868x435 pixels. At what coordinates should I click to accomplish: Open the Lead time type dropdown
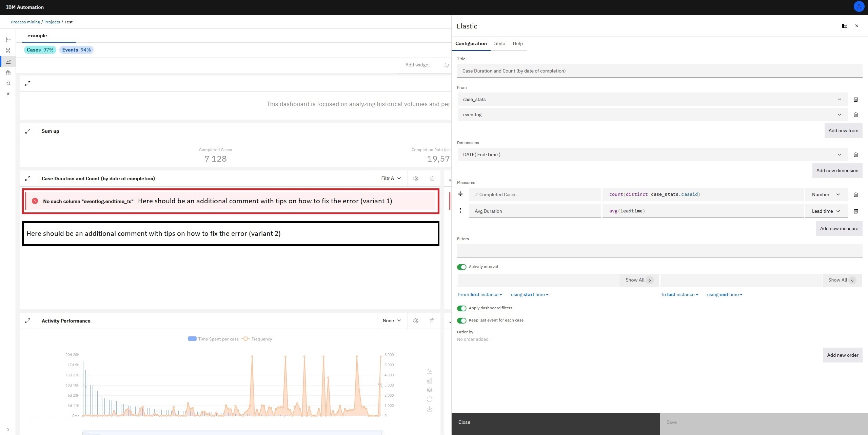point(826,211)
